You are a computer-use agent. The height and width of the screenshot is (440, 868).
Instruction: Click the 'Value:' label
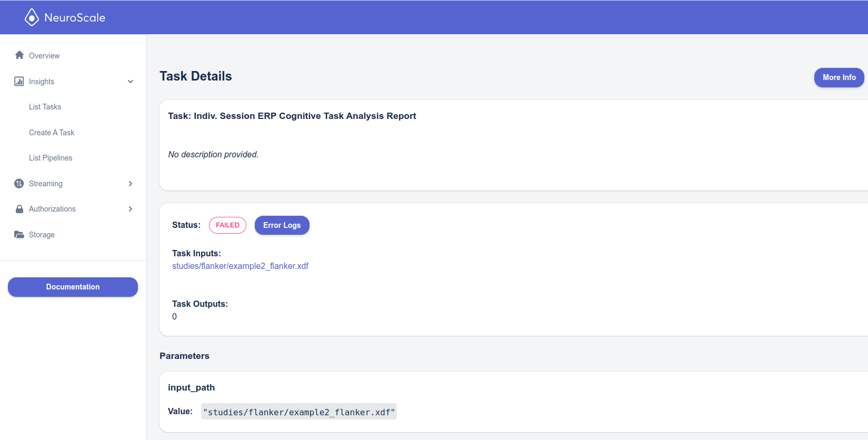pyautogui.click(x=181, y=411)
